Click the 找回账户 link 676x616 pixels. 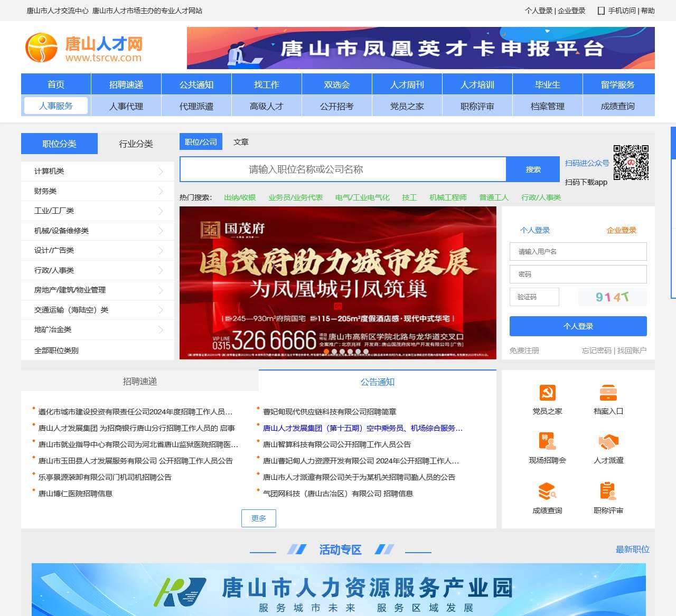[x=632, y=350]
